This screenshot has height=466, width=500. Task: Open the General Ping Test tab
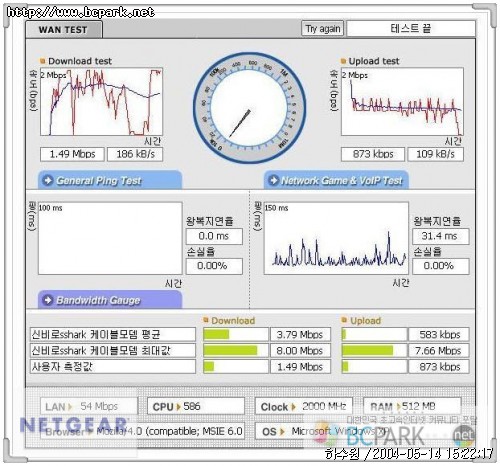[x=110, y=180]
